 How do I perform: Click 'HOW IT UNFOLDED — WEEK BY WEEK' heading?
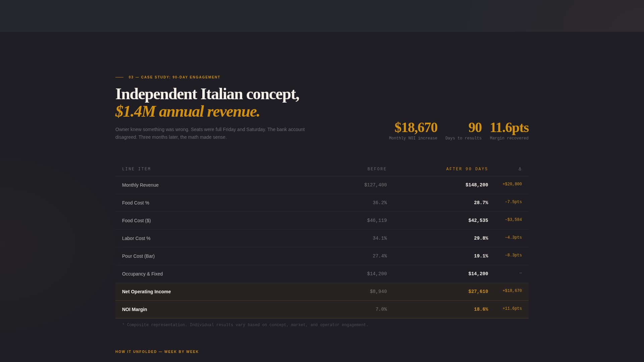[157, 352]
